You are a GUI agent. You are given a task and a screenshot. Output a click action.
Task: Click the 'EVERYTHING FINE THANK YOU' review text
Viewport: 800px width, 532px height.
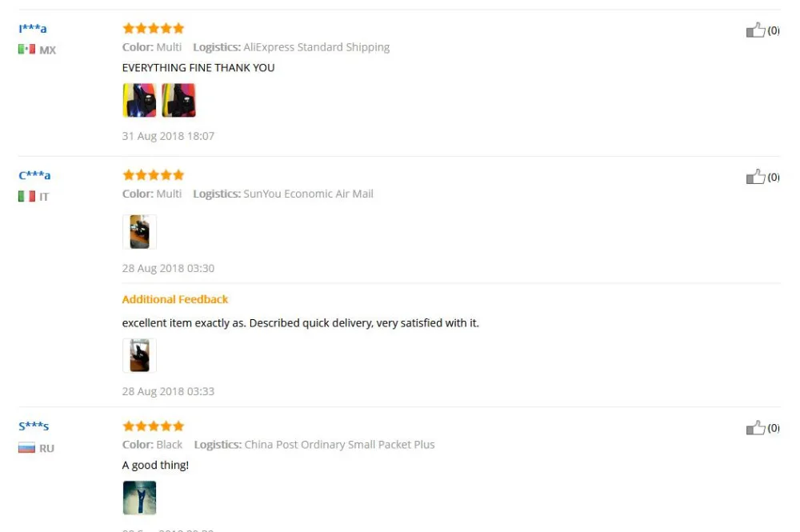[x=198, y=68]
